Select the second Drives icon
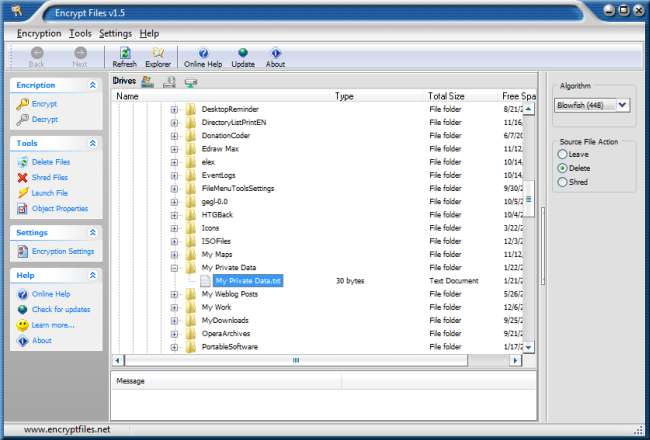650x440 pixels. pyautogui.click(x=169, y=82)
